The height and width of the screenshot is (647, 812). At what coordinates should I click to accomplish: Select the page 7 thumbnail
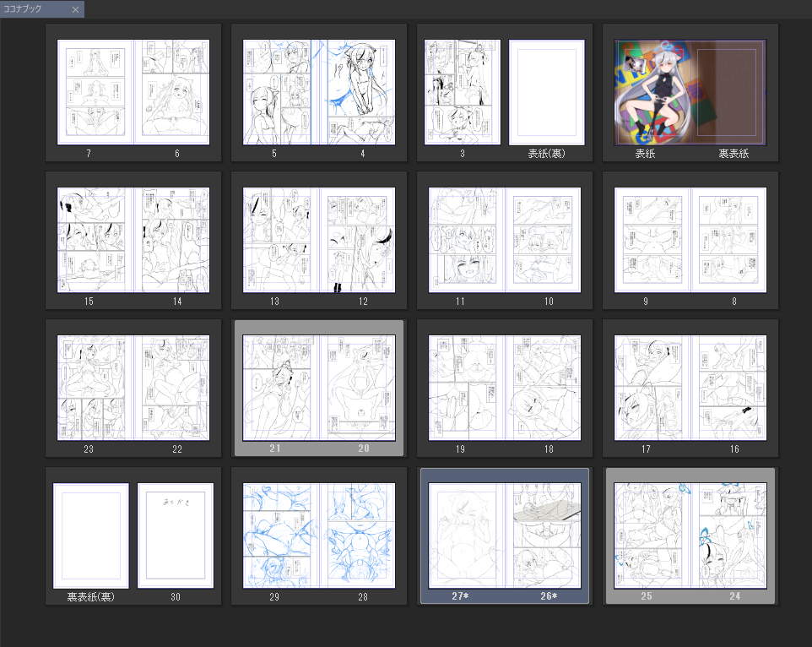[x=95, y=92]
